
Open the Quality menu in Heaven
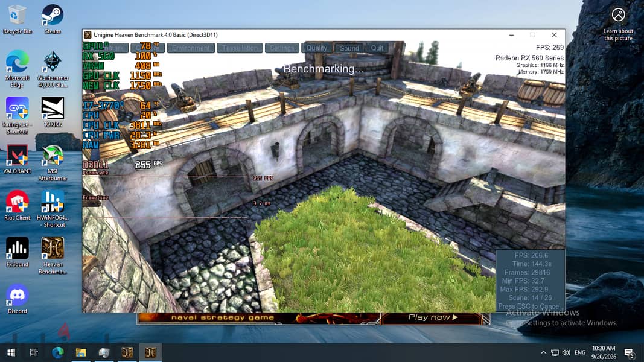(x=317, y=48)
